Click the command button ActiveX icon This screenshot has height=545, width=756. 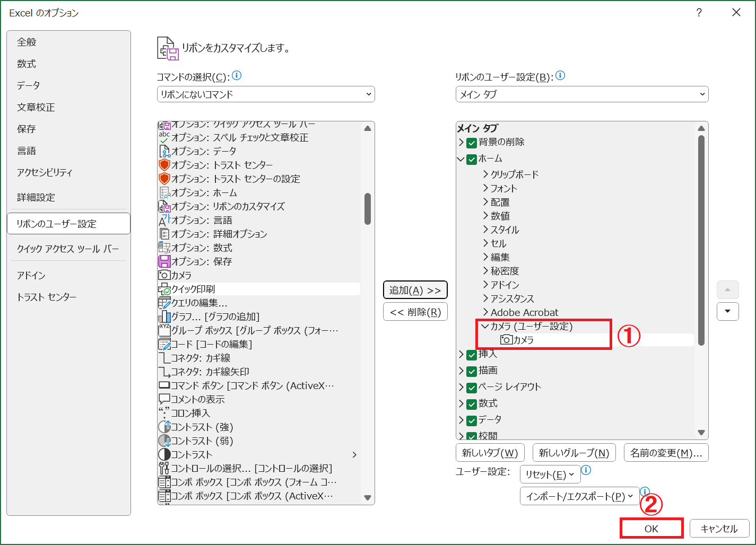pyautogui.click(x=164, y=385)
